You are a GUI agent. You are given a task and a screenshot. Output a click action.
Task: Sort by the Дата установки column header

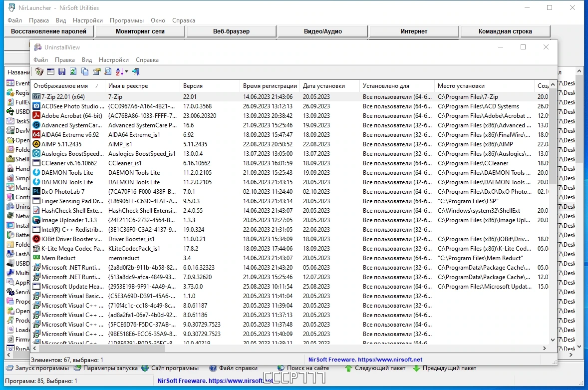point(329,86)
